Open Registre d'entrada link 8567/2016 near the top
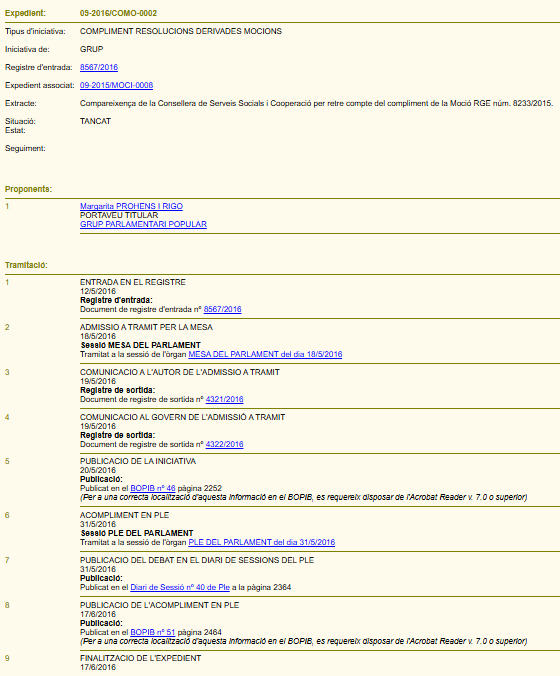The height and width of the screenshot is (676, 560). (99, 67)
